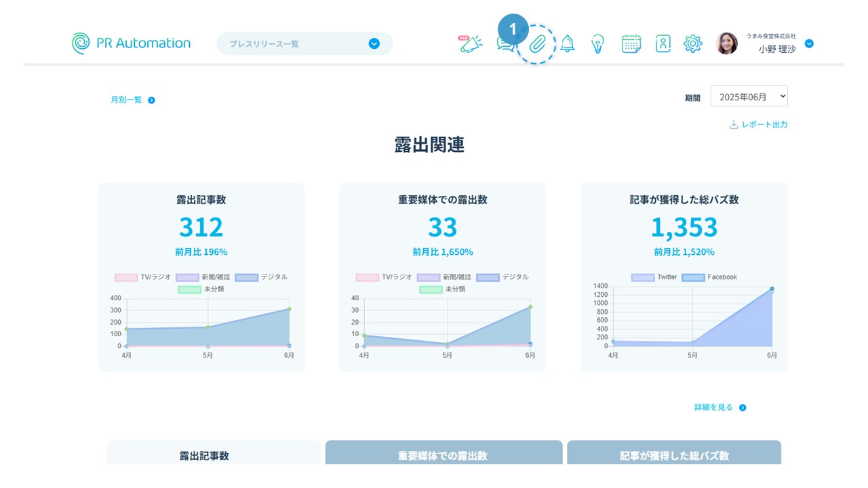Viewport: 868px width, 488px height.
Task: Open the 期間 2025年06月 selector
Action: [749, 96]
